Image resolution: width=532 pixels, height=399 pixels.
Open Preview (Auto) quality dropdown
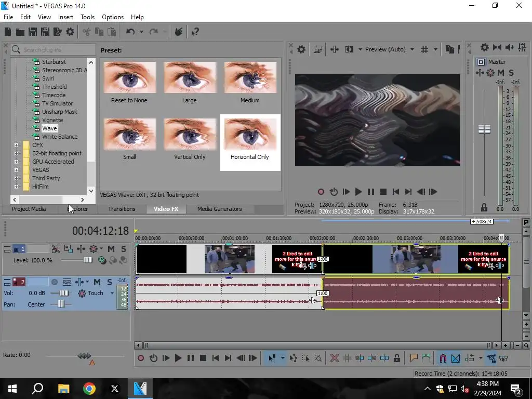point(412,49)
